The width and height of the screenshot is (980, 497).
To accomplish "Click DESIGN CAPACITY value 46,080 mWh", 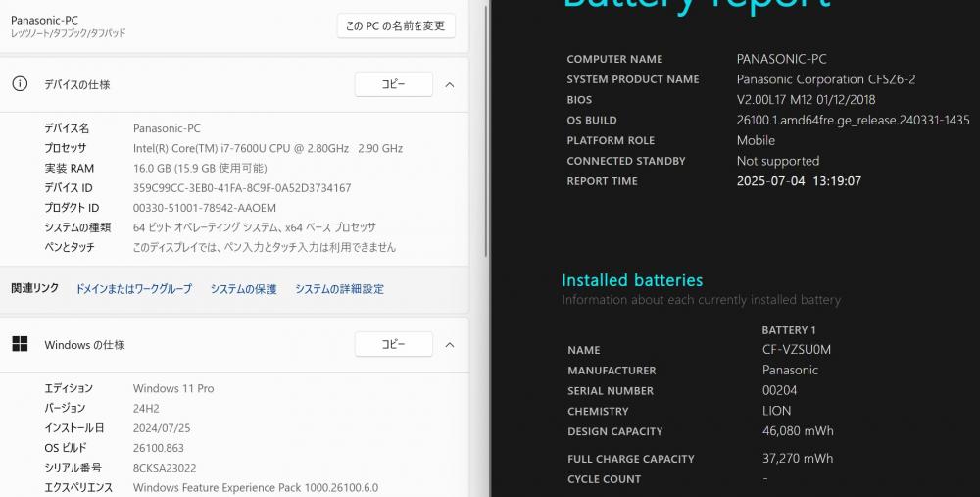I will click(798, 430).
